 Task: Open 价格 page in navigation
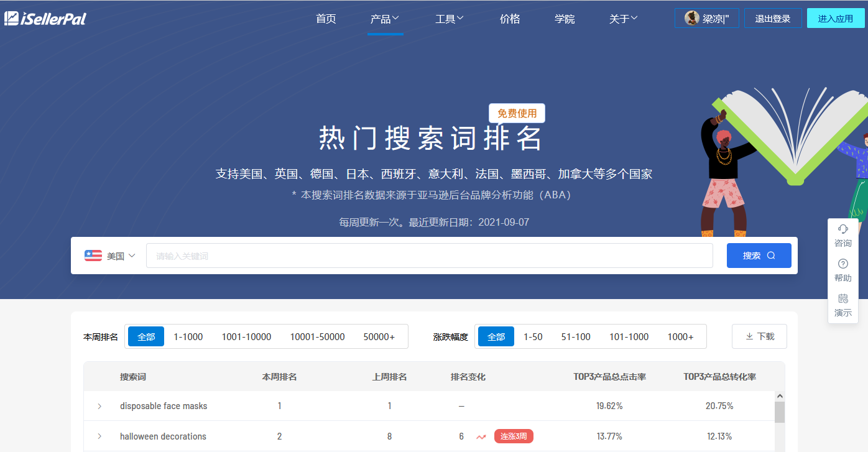[510, 19]
